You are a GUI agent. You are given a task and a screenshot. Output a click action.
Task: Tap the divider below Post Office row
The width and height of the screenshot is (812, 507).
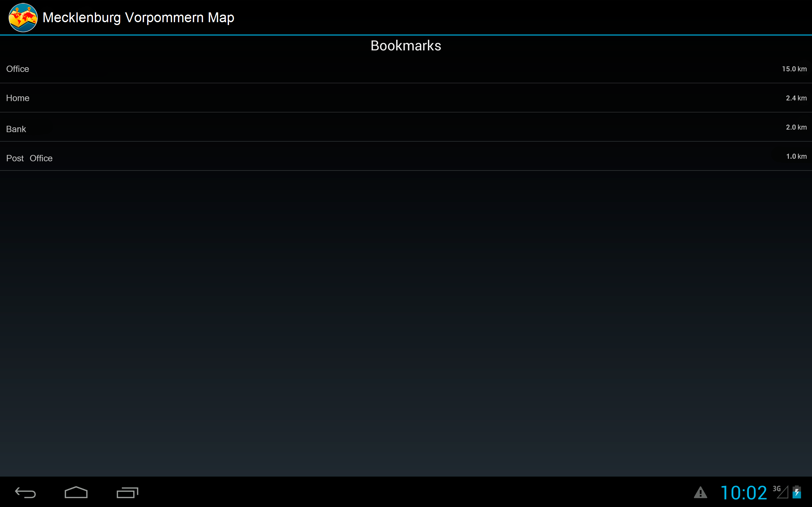[406, 170]
